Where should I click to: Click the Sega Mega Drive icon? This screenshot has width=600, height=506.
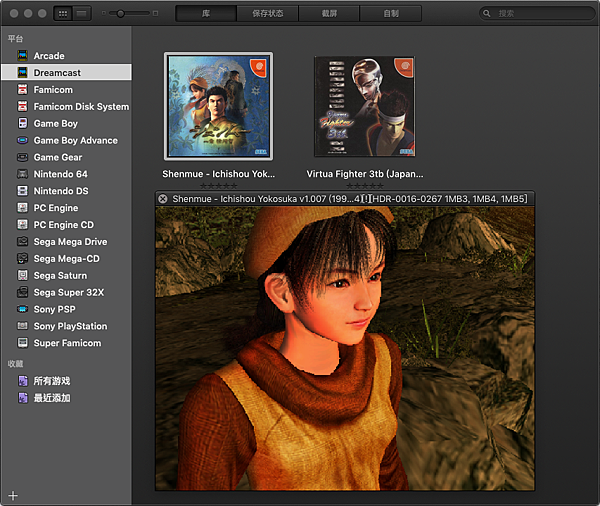coord(23,242)
